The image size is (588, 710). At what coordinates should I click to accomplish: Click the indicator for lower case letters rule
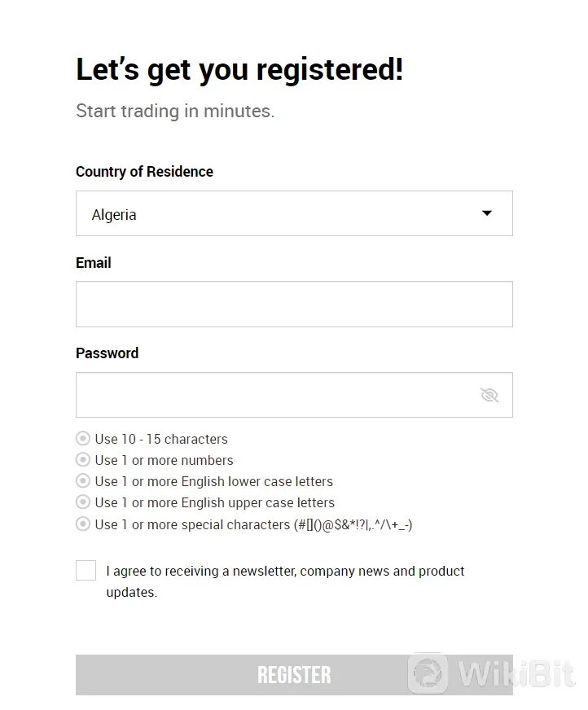point(82,480)
